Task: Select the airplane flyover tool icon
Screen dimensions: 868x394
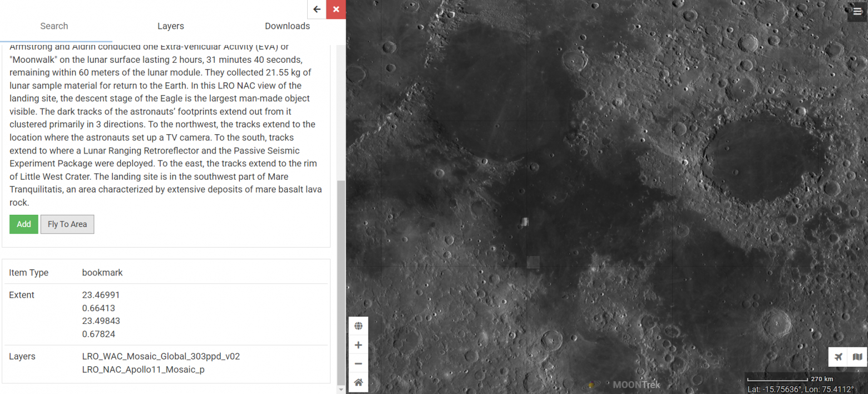Action: 839,357
